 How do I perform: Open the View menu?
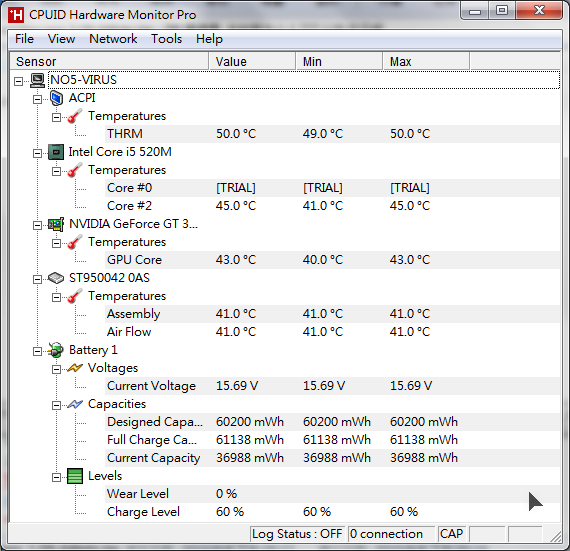(x=61, y=39)
